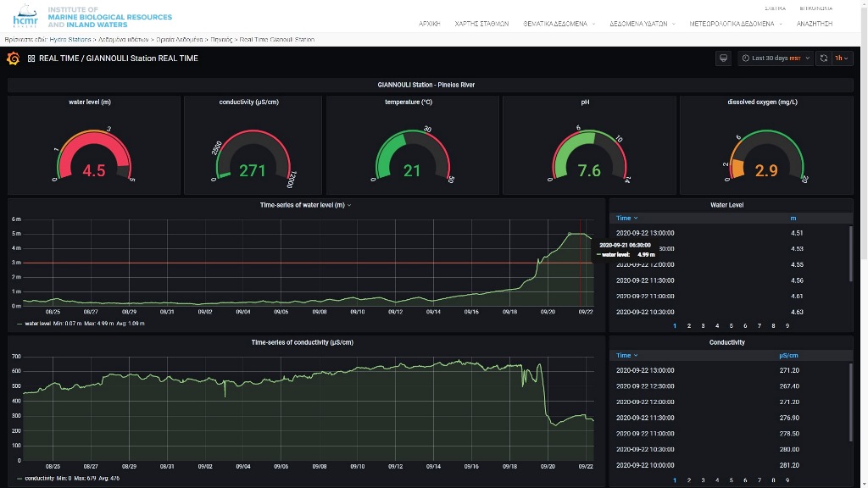Click the GIANNOULI Station - Pineios River header
This screenshot has width=868, height=488.
click(x=426, y=85)
